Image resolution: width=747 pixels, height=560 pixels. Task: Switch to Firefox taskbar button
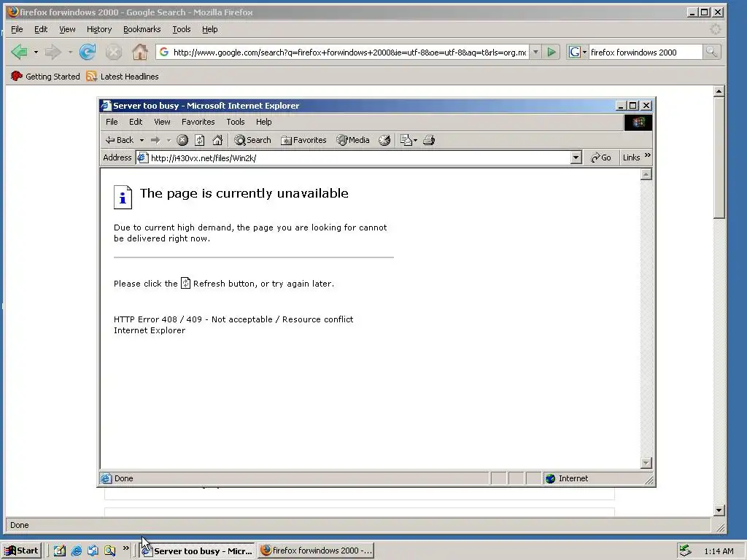click(x=317, y=551)
